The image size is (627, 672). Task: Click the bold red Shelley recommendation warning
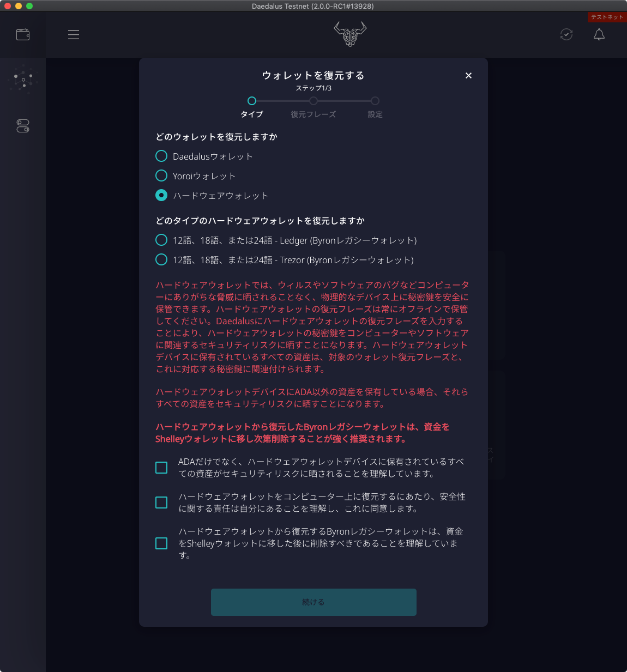[x=303, y=433]
